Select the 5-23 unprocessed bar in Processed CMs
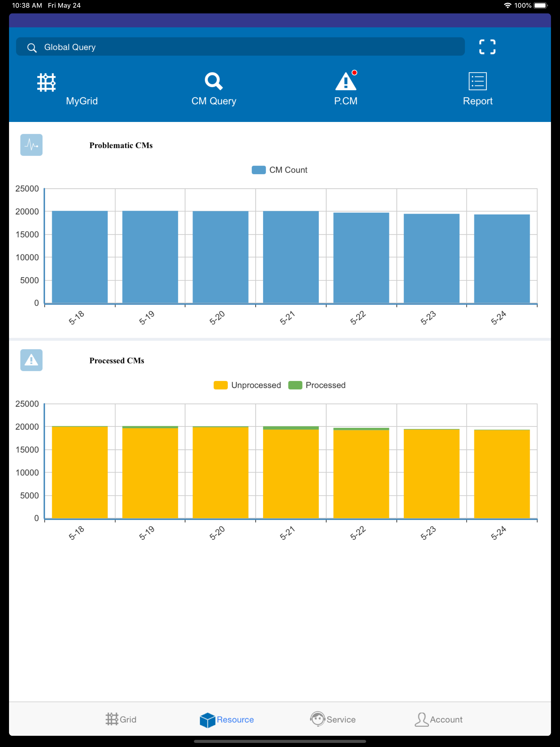The image size is (560, 747). click(x=432, y=474)
